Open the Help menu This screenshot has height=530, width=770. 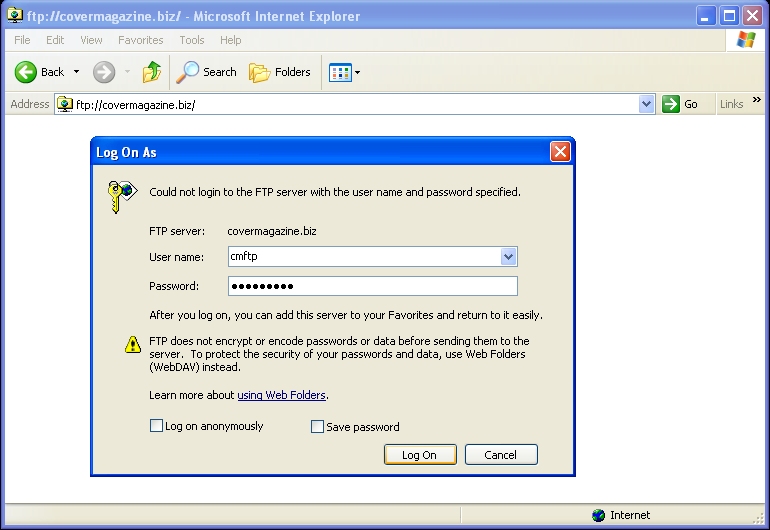click(230, 40)
